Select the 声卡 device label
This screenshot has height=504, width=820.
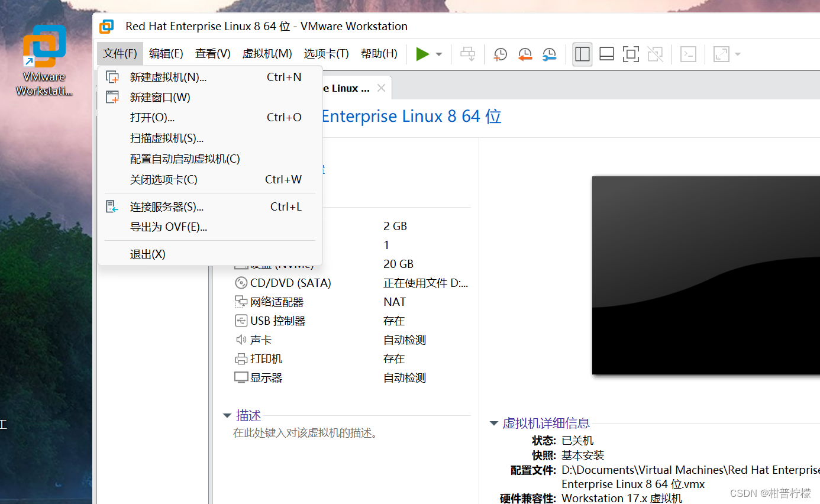coord(261,340)
